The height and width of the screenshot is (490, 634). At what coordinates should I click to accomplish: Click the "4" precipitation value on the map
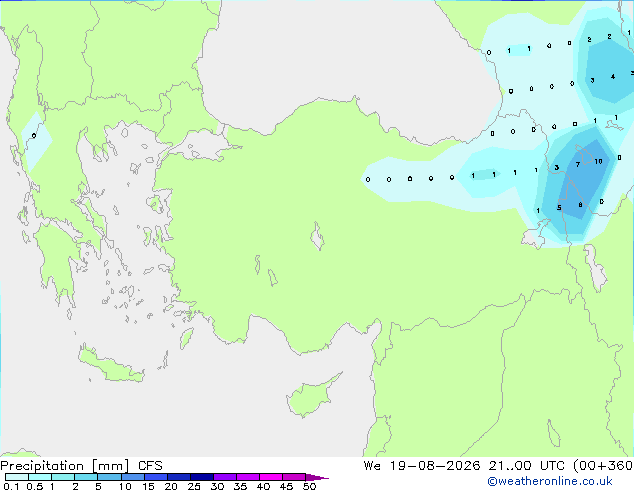tap(613, 76)
